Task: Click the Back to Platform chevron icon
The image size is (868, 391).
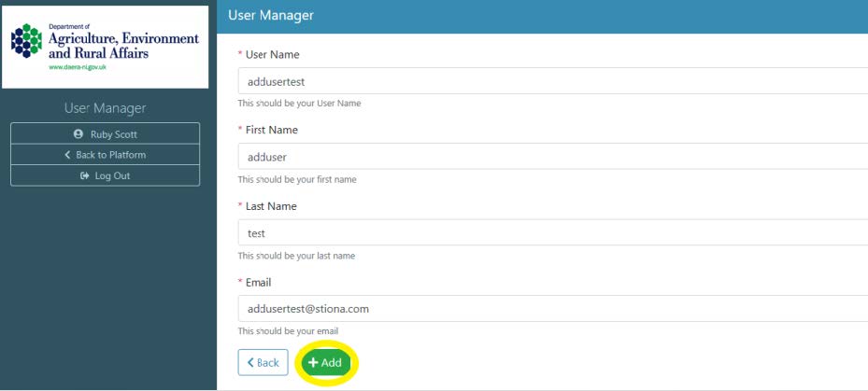Action: tap(67, 155)
